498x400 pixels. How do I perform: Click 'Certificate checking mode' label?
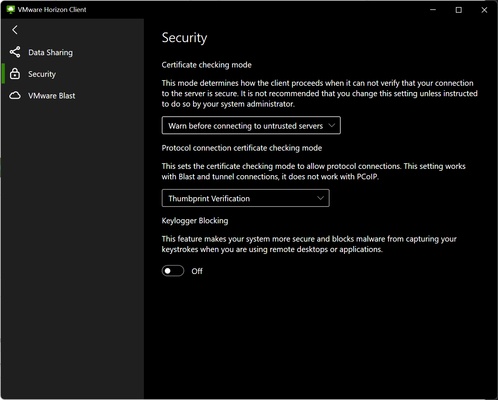coord(206,65)
